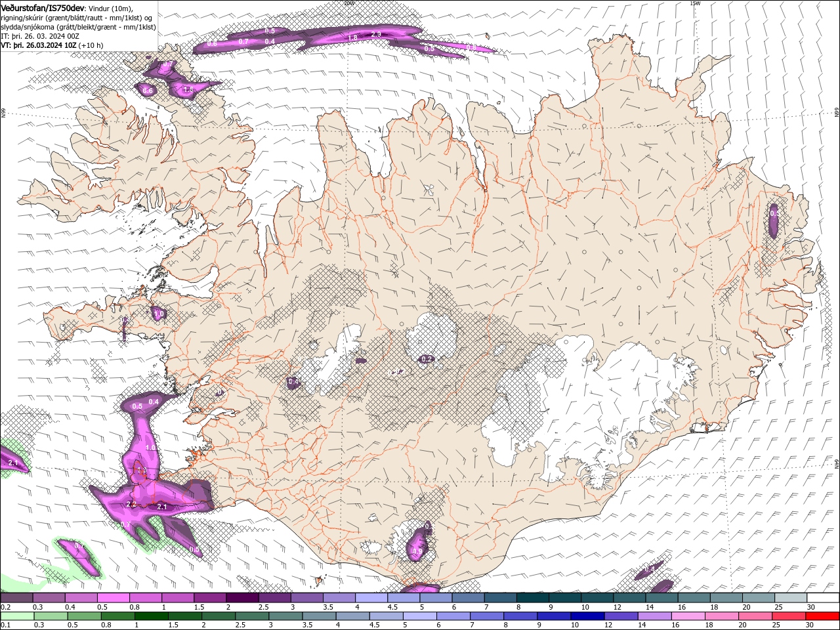Screen dimensions: 840x630
Task: Click the 'VT: þri. 26.03.2024 10Z' valid time
Action: [39, 45]
